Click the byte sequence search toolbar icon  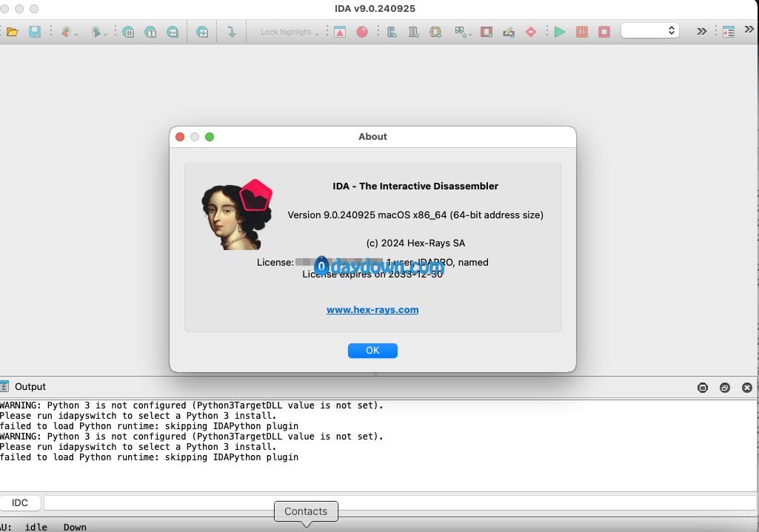point(173,32)
